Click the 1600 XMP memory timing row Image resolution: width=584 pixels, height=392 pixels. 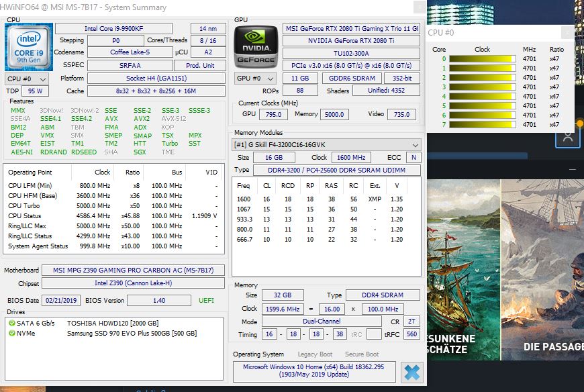tap(320, 199)
